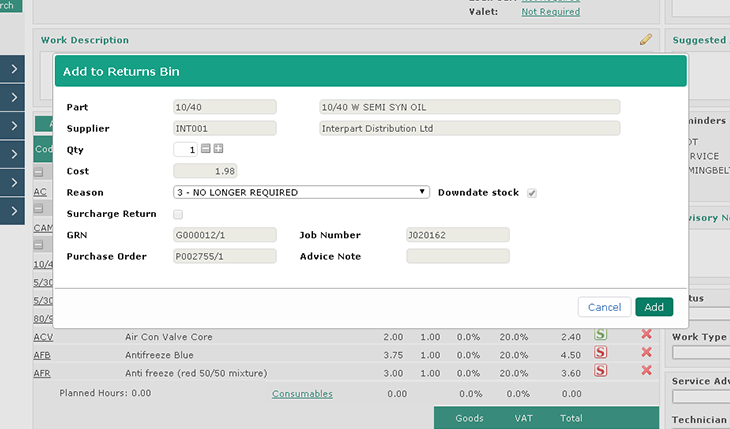Expand the last sidebar chevron arrow
The image size is (730, 429).
(x=14, y=211)
